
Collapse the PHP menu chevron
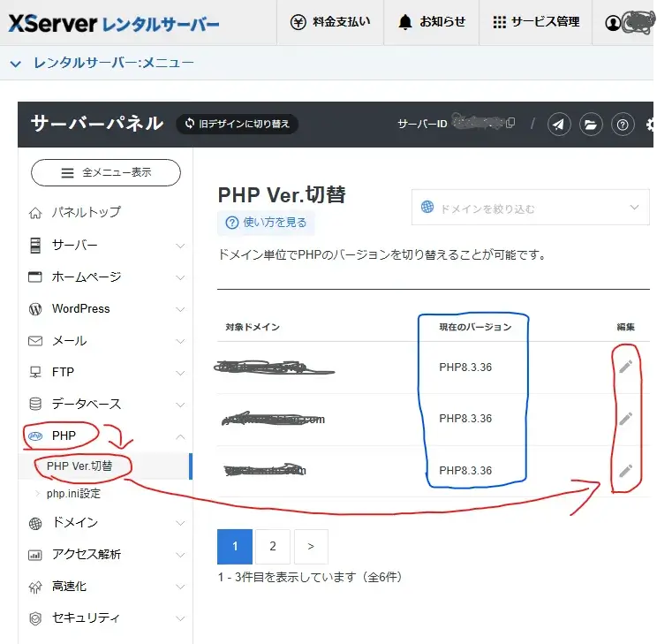click(180, 436)
